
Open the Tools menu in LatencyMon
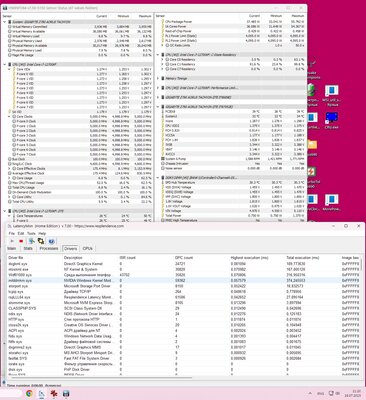click(x=31, y=233)
